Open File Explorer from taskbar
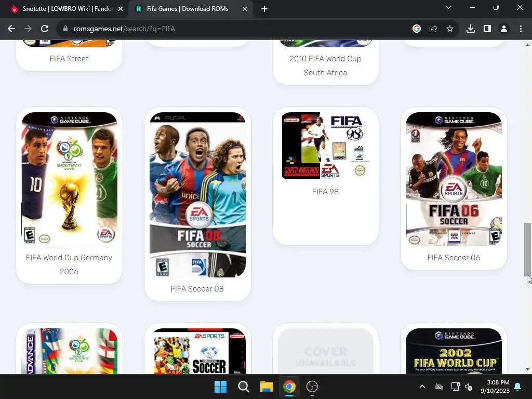Screen dimensions: 532x399 [267, 387]
